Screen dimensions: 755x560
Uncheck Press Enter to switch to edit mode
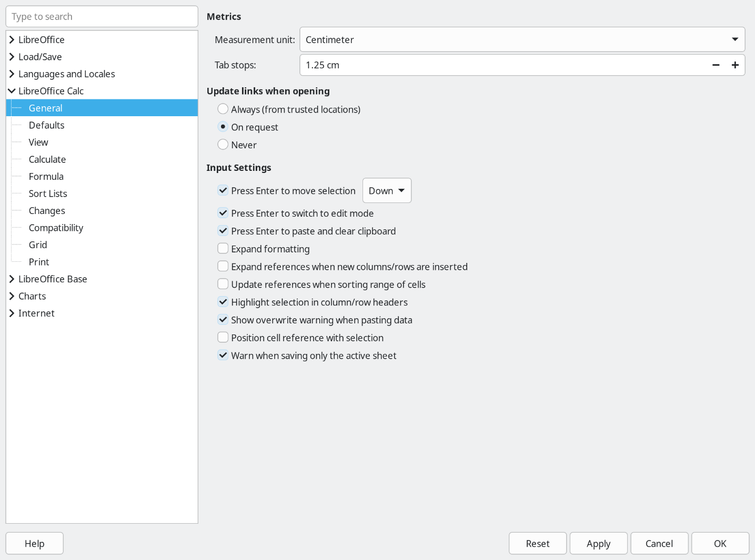[x=223, y=213]
